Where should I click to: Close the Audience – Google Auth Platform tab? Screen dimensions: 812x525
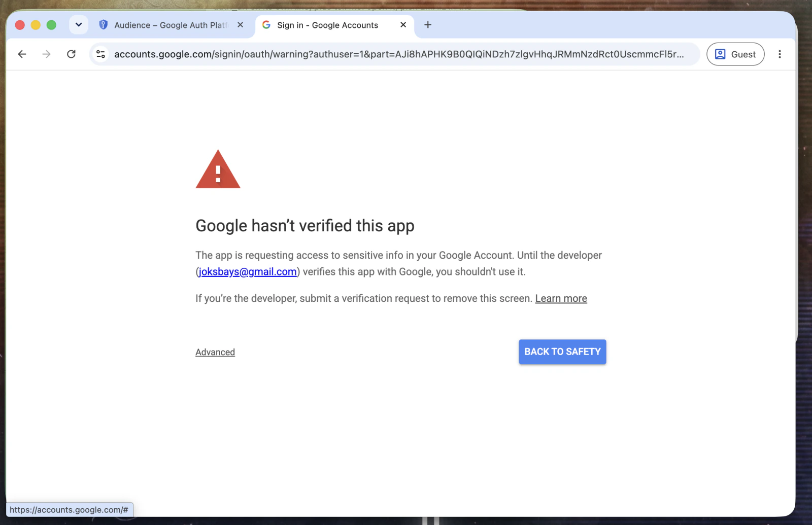point(241,25)
